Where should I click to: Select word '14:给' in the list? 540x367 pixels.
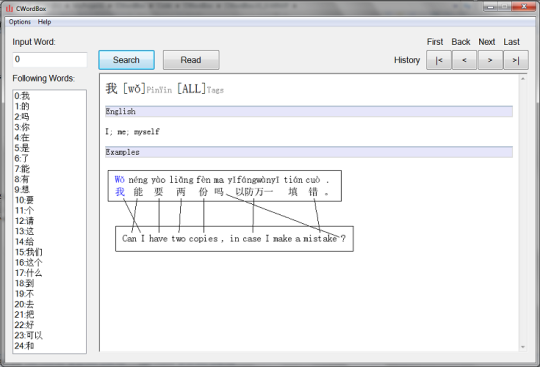click(24, 242)
